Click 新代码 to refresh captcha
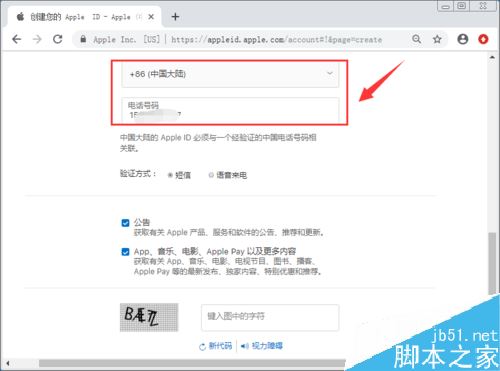The height and width of the screenshot is (371, 500). click(x=220, y=346)
